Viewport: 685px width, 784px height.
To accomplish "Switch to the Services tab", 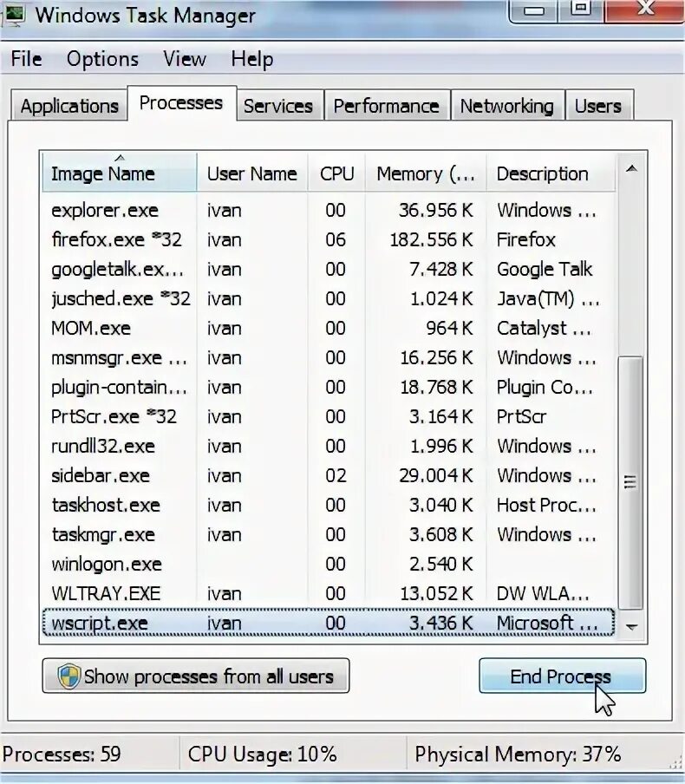I will click(x=278, y=106).
